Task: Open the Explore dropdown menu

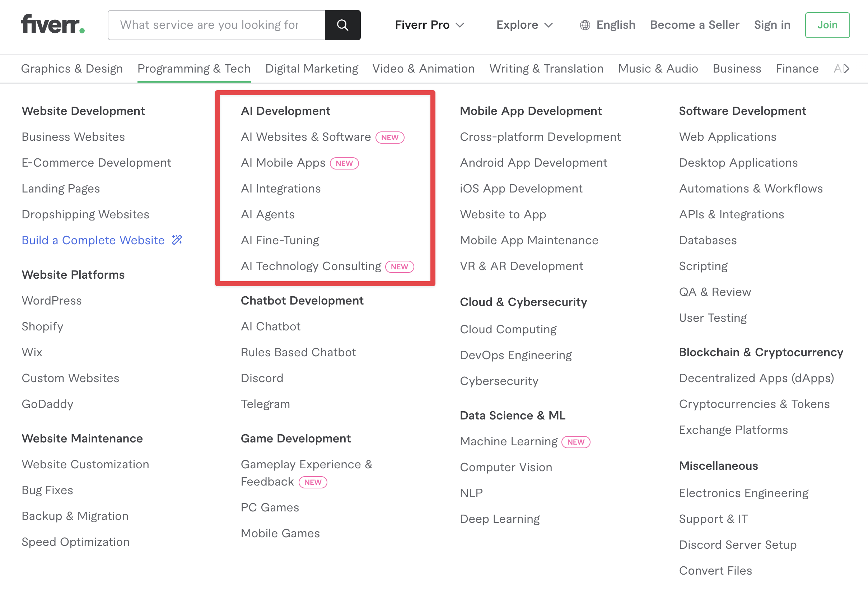Action: tap(524, 25)
